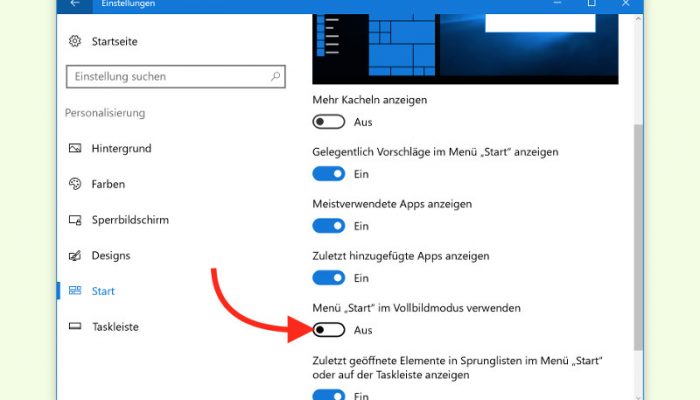Enable Menü Start im Vollbildmodus verwenden
Image resolution: width=700 pixels, height=400 pixels.
tap(329, 330)
